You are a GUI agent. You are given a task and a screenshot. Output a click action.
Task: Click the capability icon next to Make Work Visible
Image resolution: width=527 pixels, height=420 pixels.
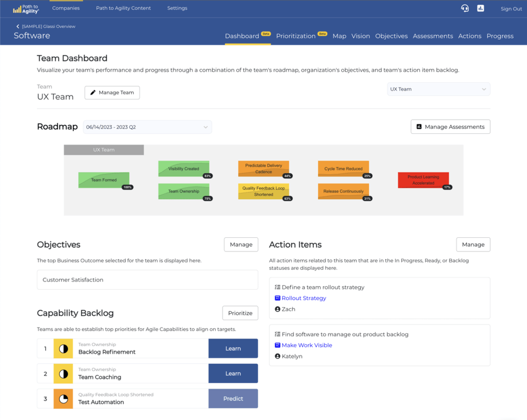point(277,345)
